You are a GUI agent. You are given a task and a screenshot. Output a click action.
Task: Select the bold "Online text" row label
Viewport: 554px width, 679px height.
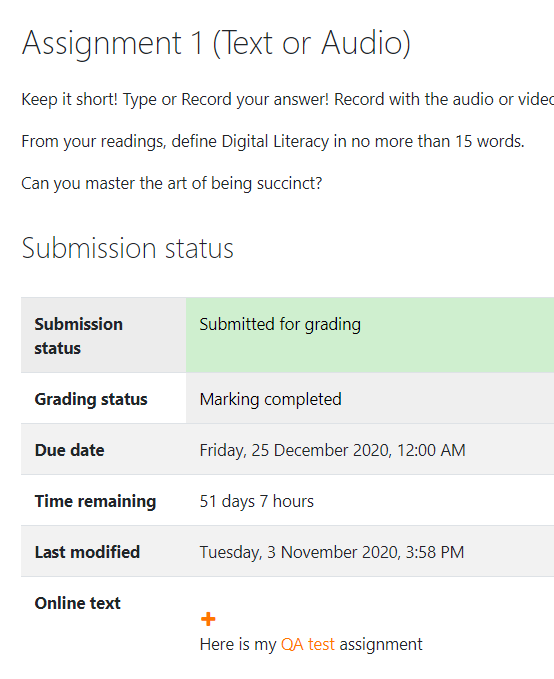pyautogui.click(x=78, y=603)
